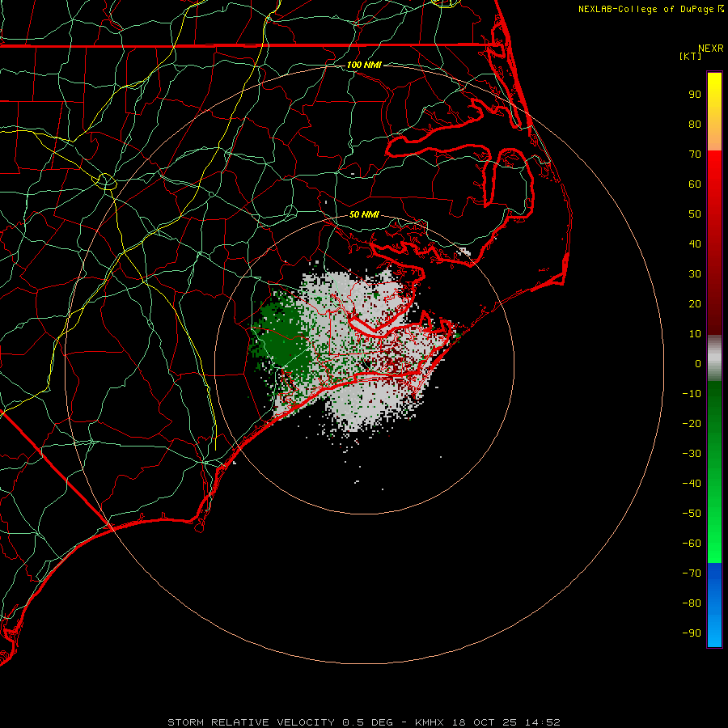Click the positive 80 legend value

point(695,124)
